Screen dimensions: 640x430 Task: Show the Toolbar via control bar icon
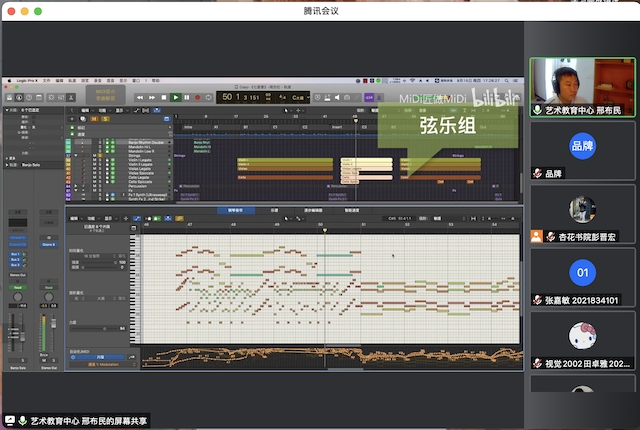point(39,98)
